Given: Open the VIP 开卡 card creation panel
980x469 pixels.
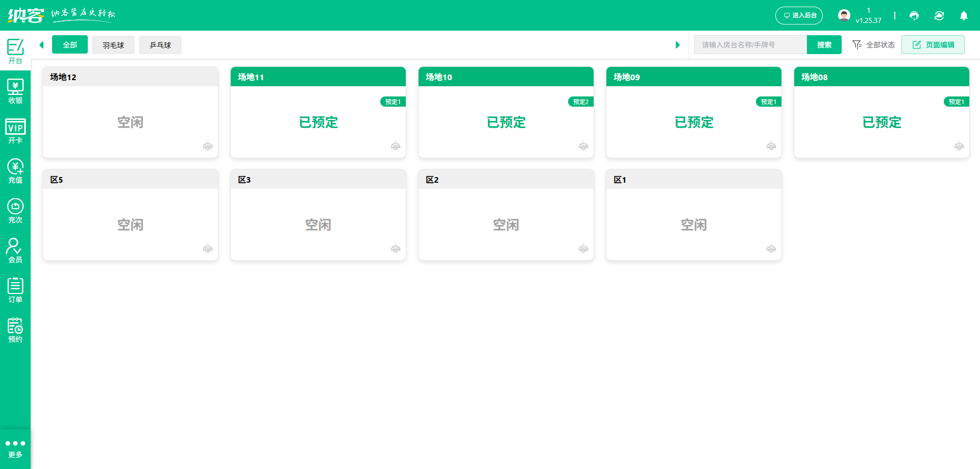Looking at the screenshot, I should (x=15, y=131).
